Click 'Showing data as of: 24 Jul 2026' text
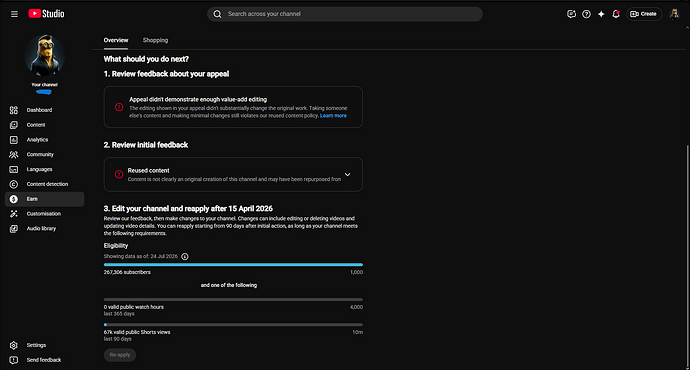 (141, 256)
